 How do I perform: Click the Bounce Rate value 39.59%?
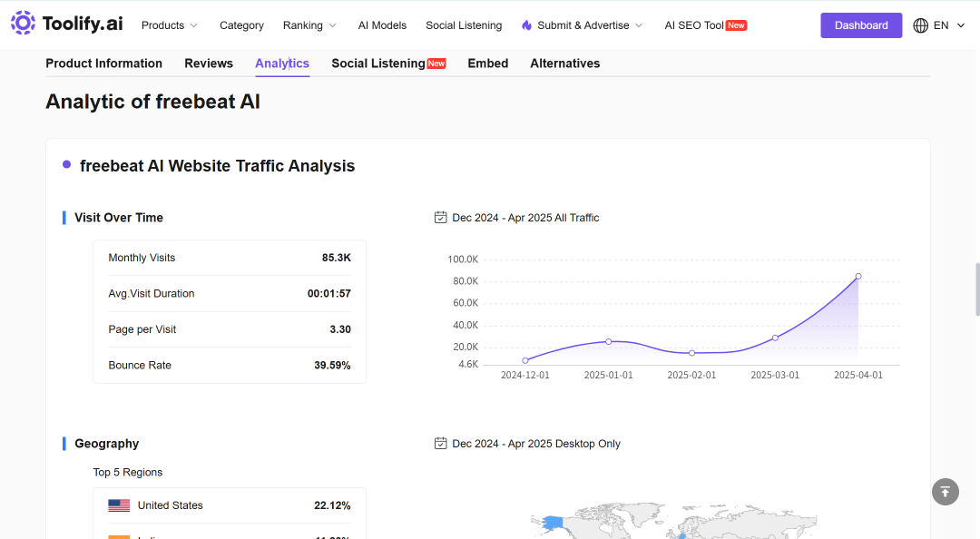pos(332,365)
